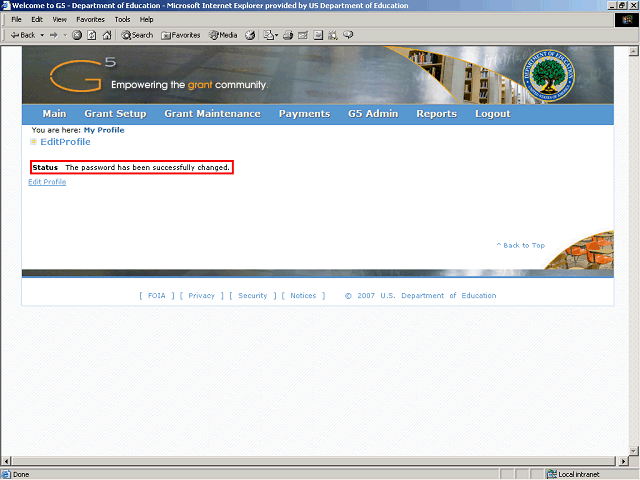Image resolution: width=640 pixels, height=480 pixels.
Task: Click the horizontal scrollbar left arrow
Action: (x=6, y=461)
